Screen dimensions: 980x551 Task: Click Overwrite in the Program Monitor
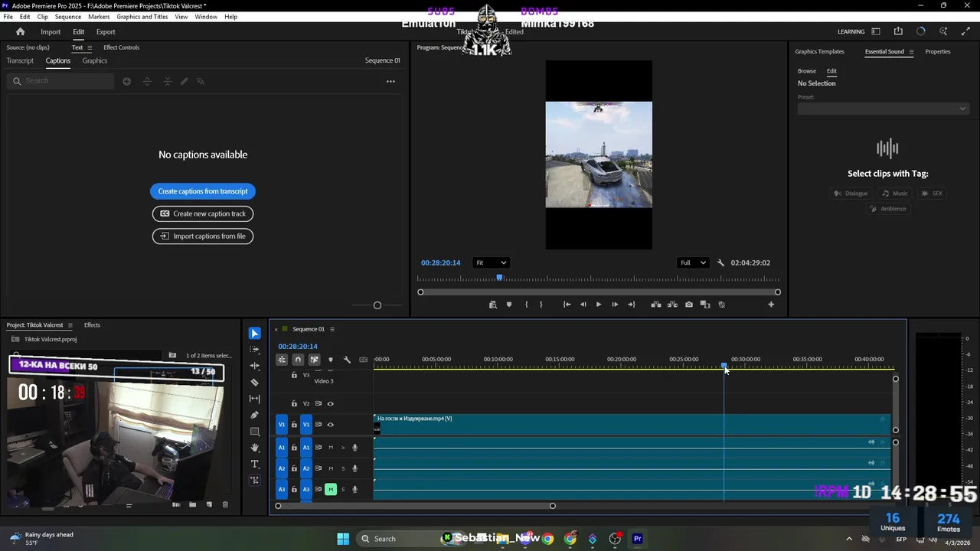click(x=672, y=305)
